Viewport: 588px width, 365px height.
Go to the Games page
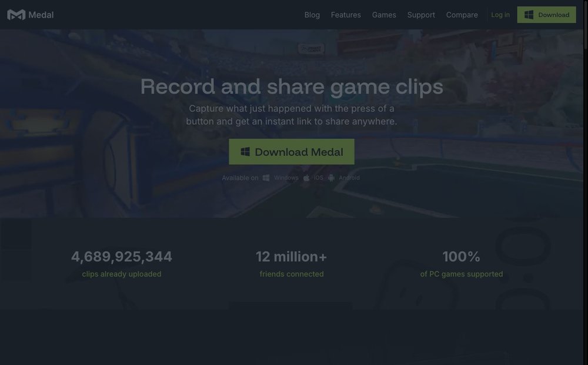tap(384, 15)
